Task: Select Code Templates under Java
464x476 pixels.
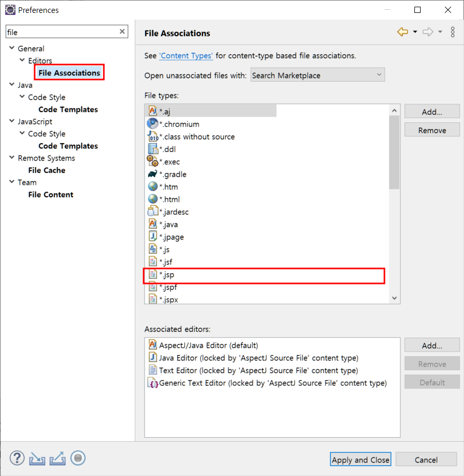Action: (68, 109)
